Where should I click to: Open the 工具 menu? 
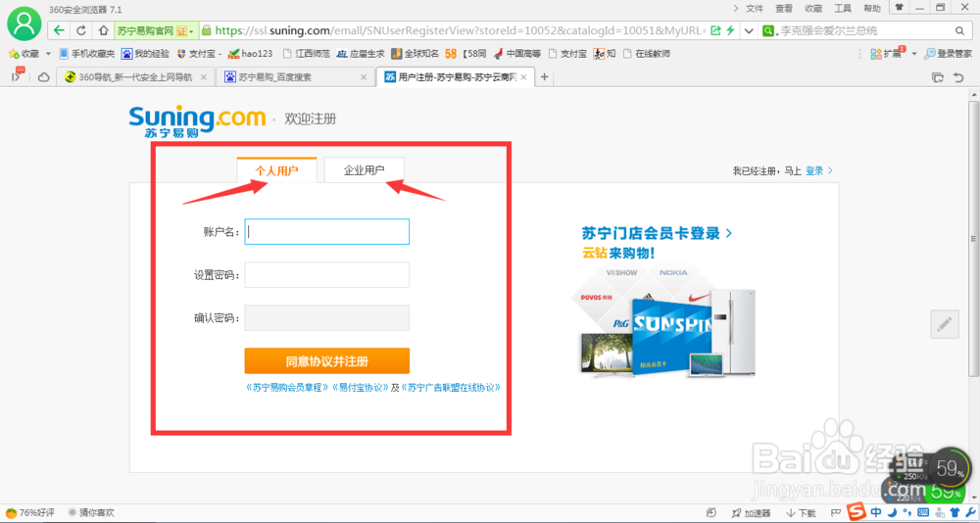point(843,8)
